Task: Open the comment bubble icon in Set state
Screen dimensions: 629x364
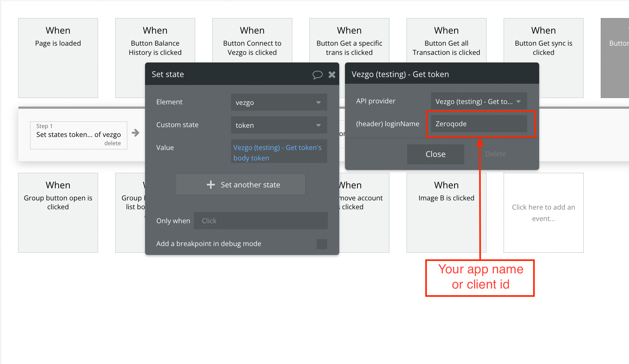Action: point(317,75)
